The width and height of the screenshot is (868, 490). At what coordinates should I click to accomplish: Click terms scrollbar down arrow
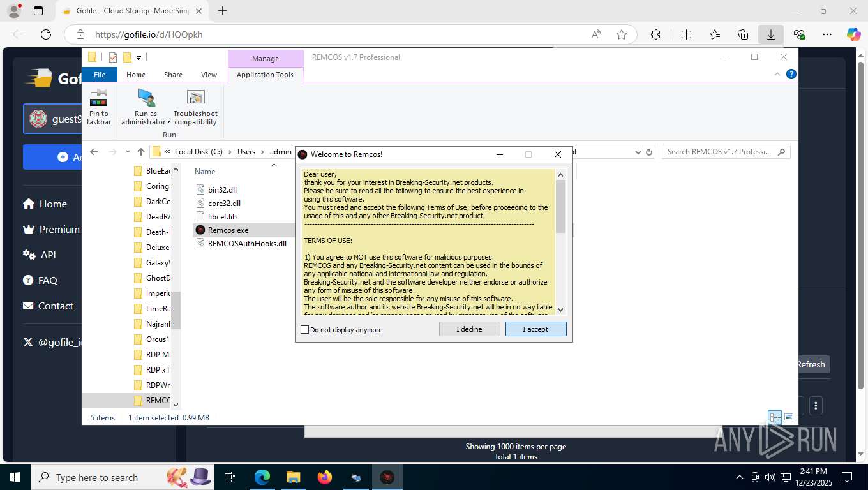(561, 310)
